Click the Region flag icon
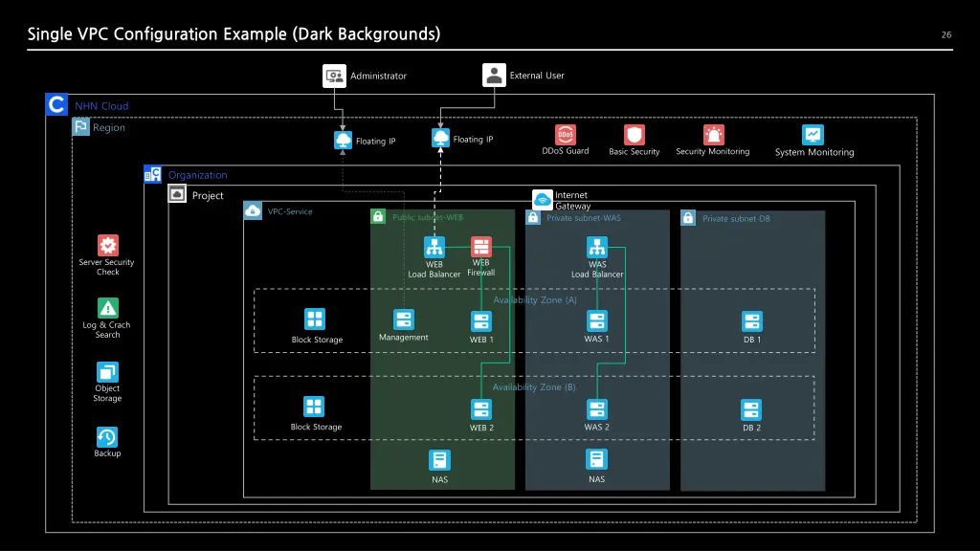 click(80, 127)
